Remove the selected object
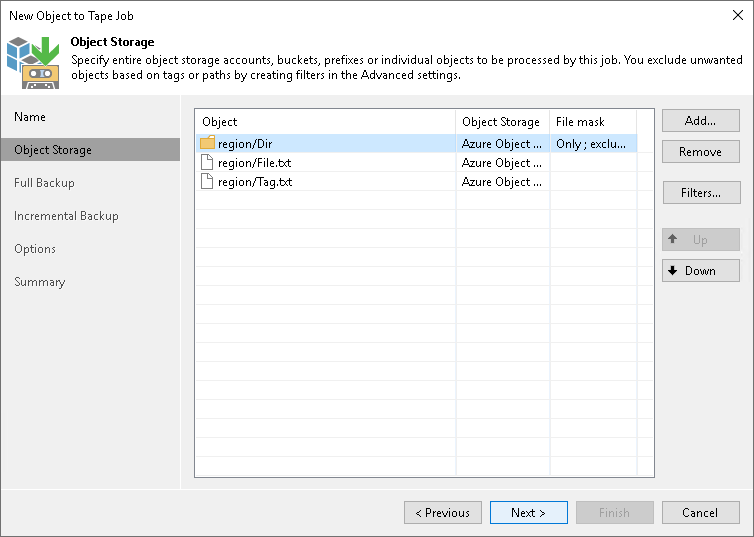754x537 pixels. tap(700, 152)
